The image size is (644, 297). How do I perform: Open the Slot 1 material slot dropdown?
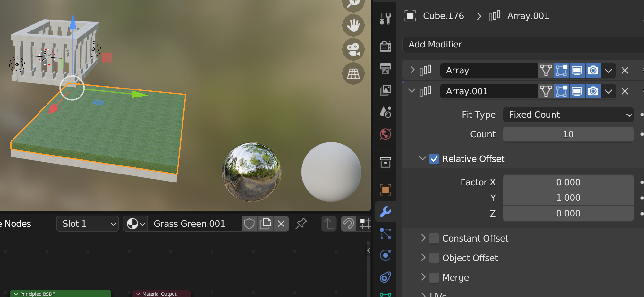(x=88, y=224)
